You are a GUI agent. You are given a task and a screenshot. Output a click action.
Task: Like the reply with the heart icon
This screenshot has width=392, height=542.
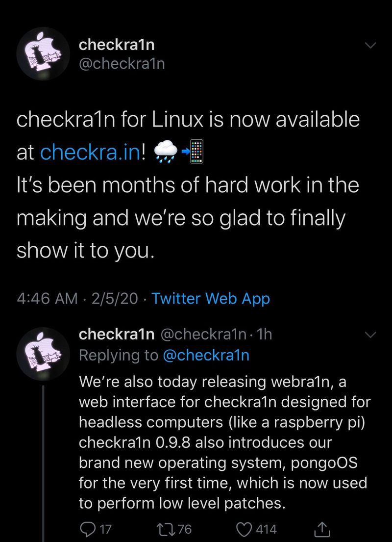244,529
